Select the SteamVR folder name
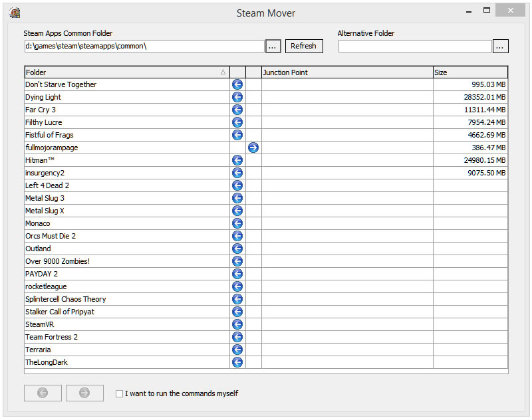This screenshot has height=420, width=532. pyautogui.click(x=40, y=325)
